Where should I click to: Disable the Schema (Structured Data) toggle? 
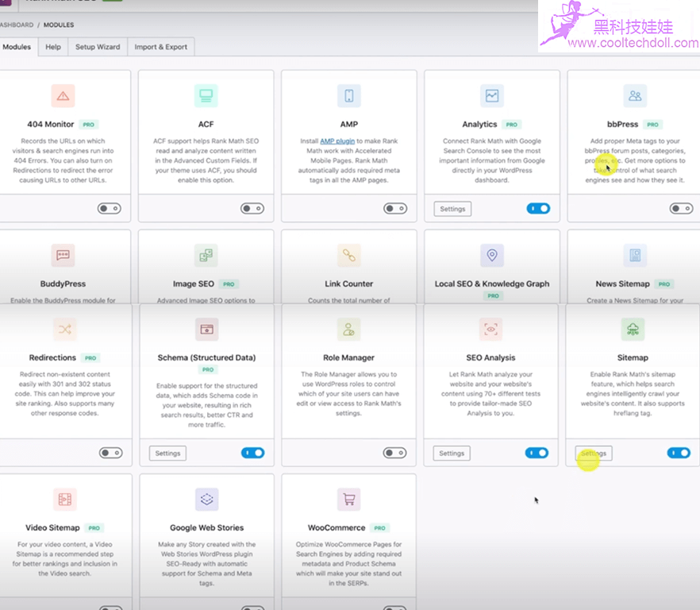click(x=252, y=453)
